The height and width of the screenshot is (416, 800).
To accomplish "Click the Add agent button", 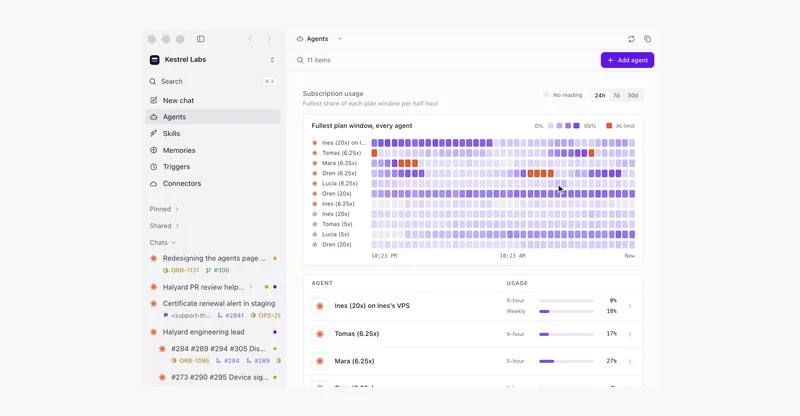I will [627, 60].
